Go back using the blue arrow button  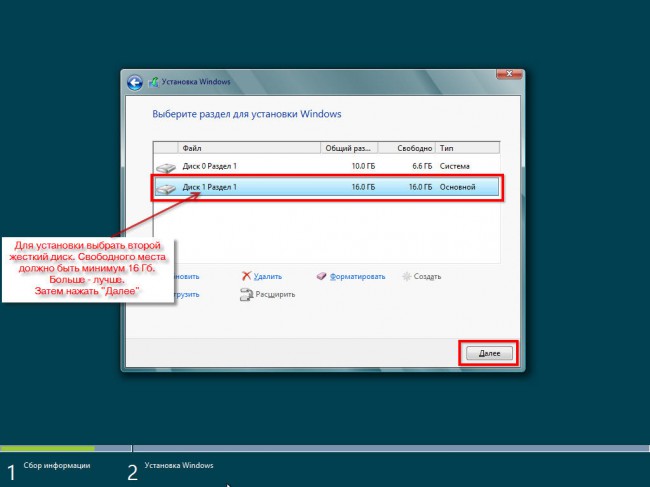[135, 82]
